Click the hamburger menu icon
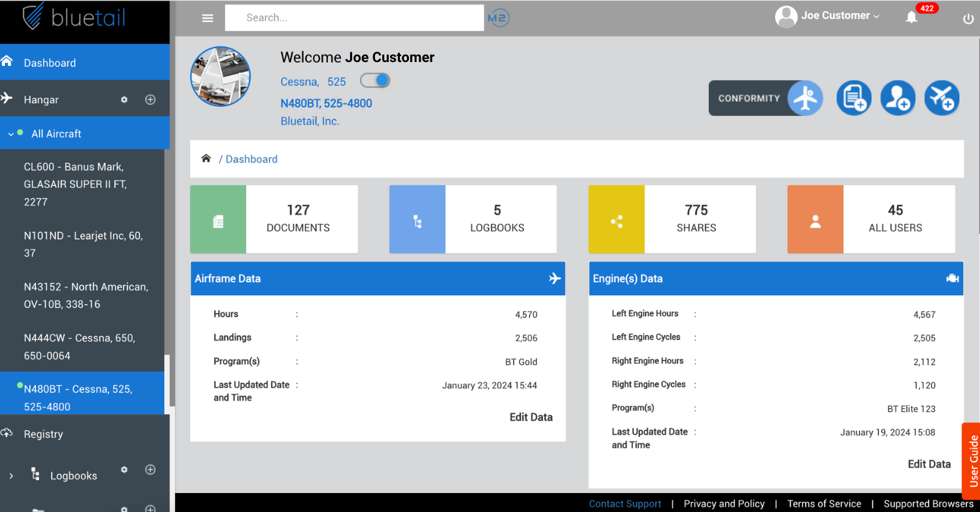Viewport: 980px width, 512px height. click(207, 18)
